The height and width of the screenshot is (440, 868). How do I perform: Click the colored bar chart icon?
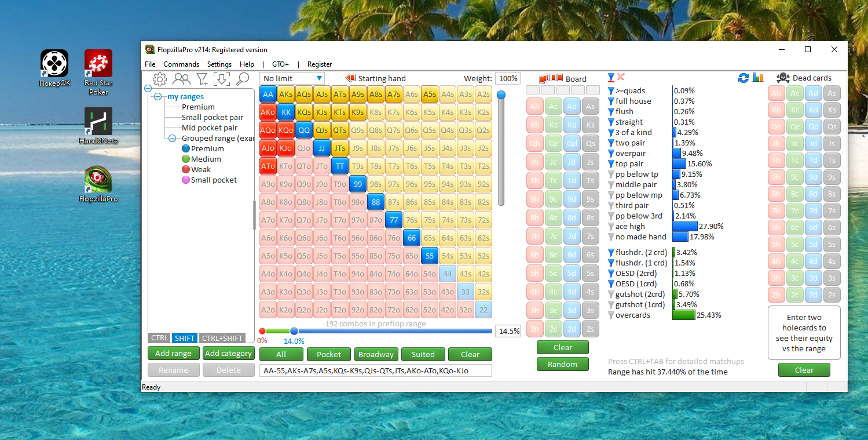click(757, 78)
